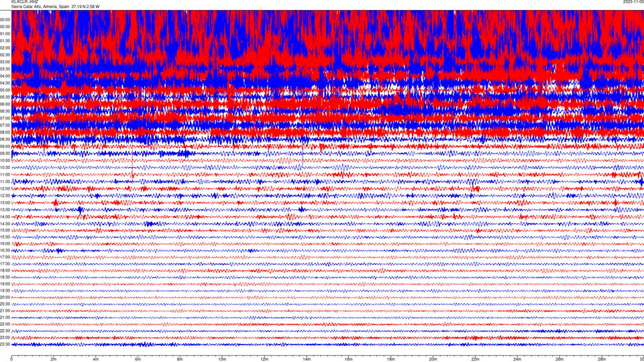Select the 10:00 time row label
The height and width of the screenshot is (362, 644).
point(5,160)
